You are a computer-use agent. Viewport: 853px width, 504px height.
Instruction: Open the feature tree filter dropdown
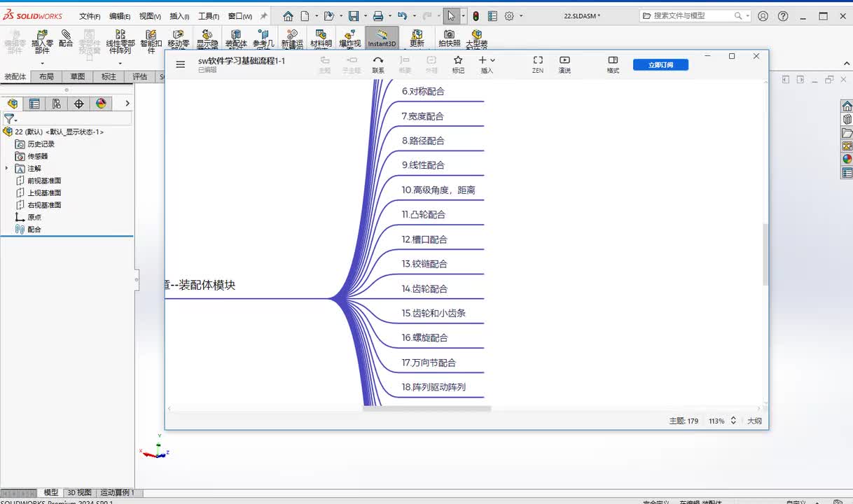tap(10, 119)
